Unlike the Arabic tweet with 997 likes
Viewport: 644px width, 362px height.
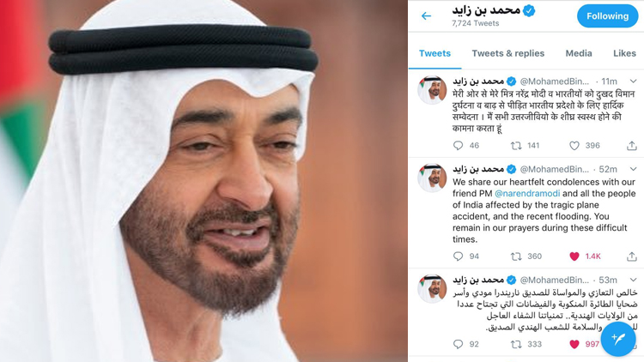pyautogui.click(x=574, y=344)
